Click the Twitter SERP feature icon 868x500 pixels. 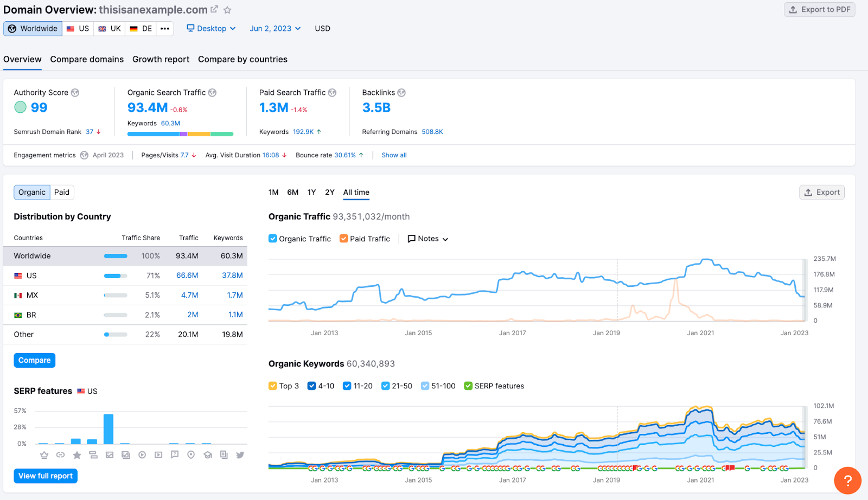pyautogui.click(x=240, y=455)
